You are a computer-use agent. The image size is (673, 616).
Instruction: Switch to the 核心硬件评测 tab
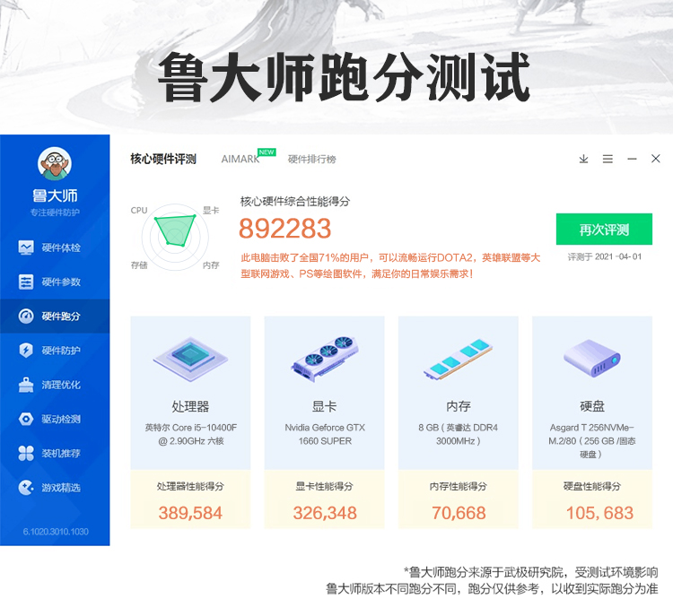coord(163,159)
